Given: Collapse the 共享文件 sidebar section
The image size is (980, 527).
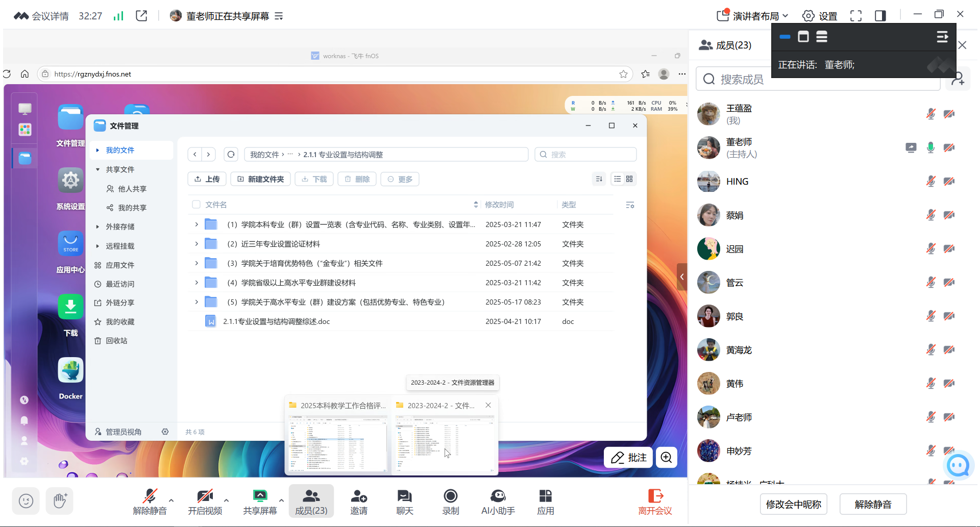Looking at the screenshot, I should [97, 169].
